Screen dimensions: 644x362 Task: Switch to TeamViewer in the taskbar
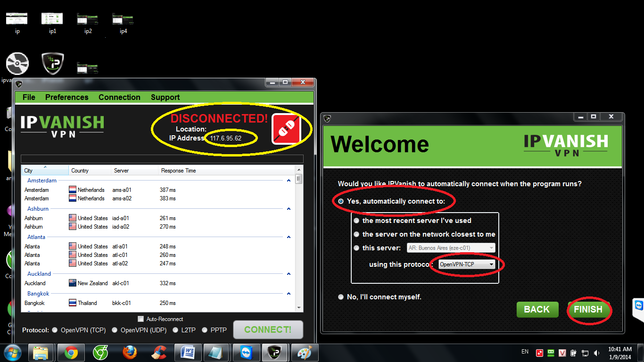point(247,353)
